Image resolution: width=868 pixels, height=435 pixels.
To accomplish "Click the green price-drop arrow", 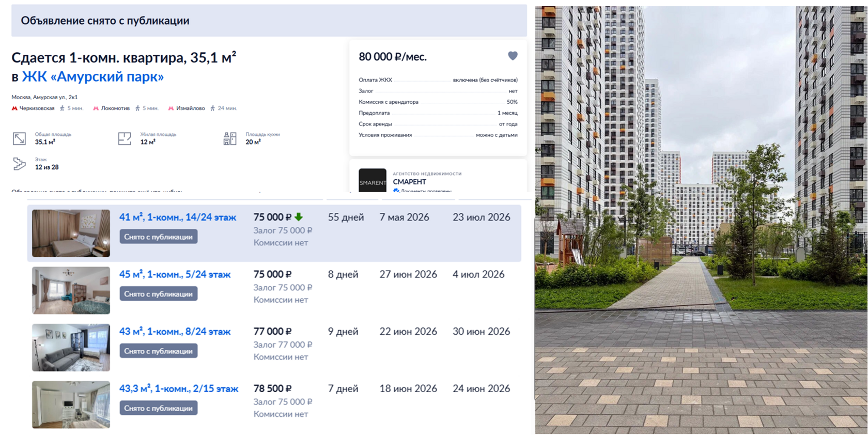I will pyautogui.click(x=299, y=217).
